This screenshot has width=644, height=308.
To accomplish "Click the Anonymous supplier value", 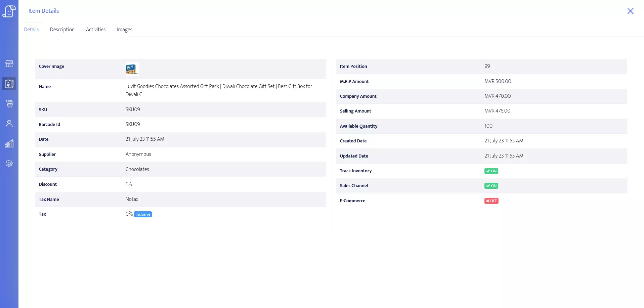I will coord(138,154).
